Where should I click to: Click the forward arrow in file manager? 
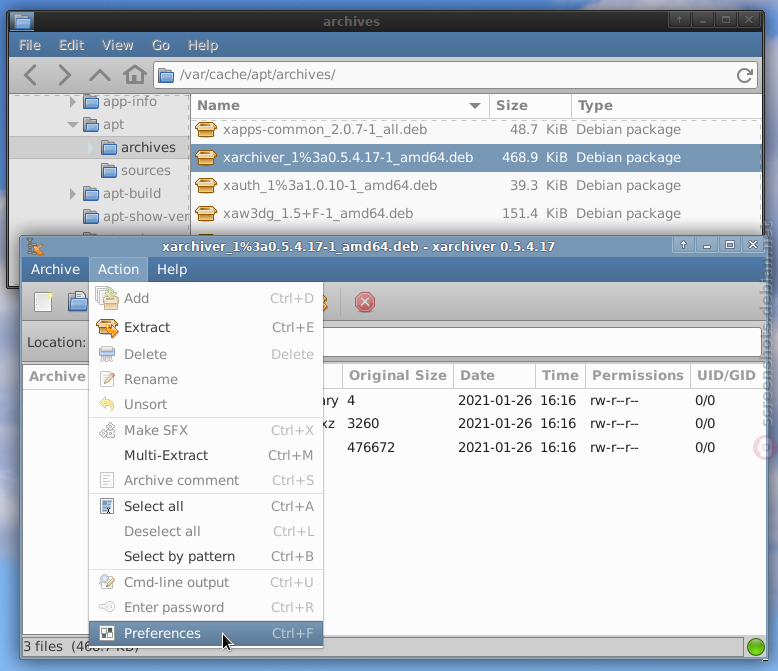pyautogui.click(x=65, y=75)
